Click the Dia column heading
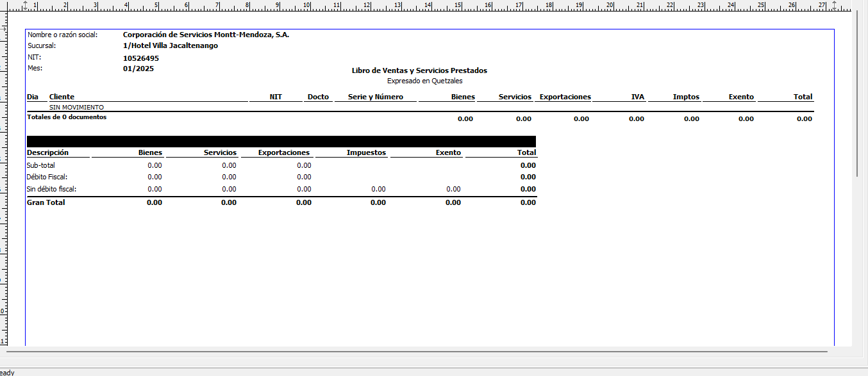This screenshot has width=868, height=376. [33, 97]
